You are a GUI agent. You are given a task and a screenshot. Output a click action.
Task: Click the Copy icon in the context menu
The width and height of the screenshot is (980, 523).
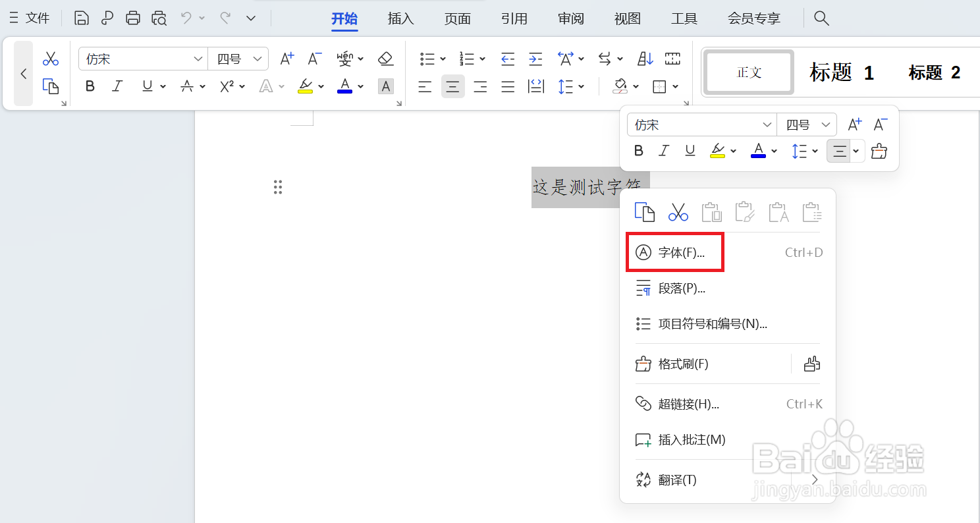tap(644, 211)
